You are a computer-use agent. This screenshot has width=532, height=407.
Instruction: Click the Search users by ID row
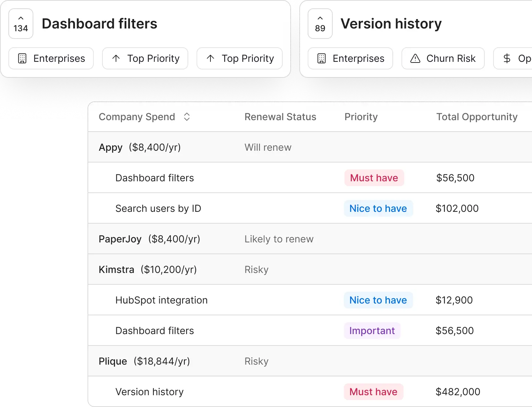[x=310, y=208]
